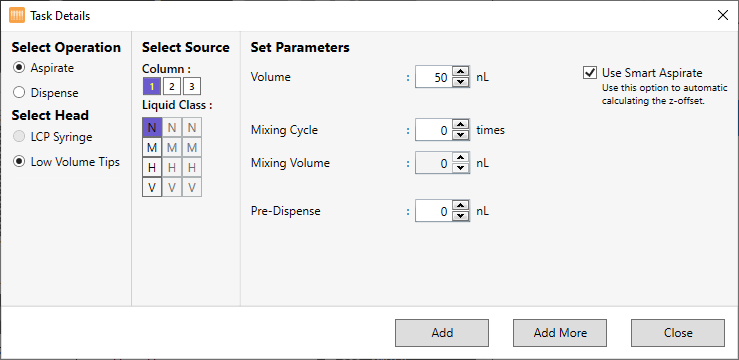Select liquid class H in first column
739x360 pixels.
(x=152, y=167)
